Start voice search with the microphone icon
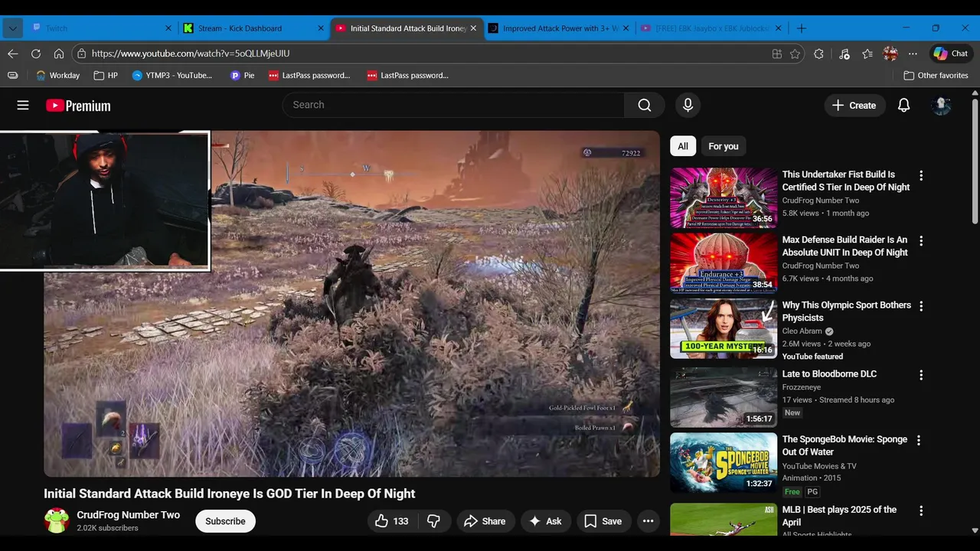980x551 pixels. coord(688,105)
